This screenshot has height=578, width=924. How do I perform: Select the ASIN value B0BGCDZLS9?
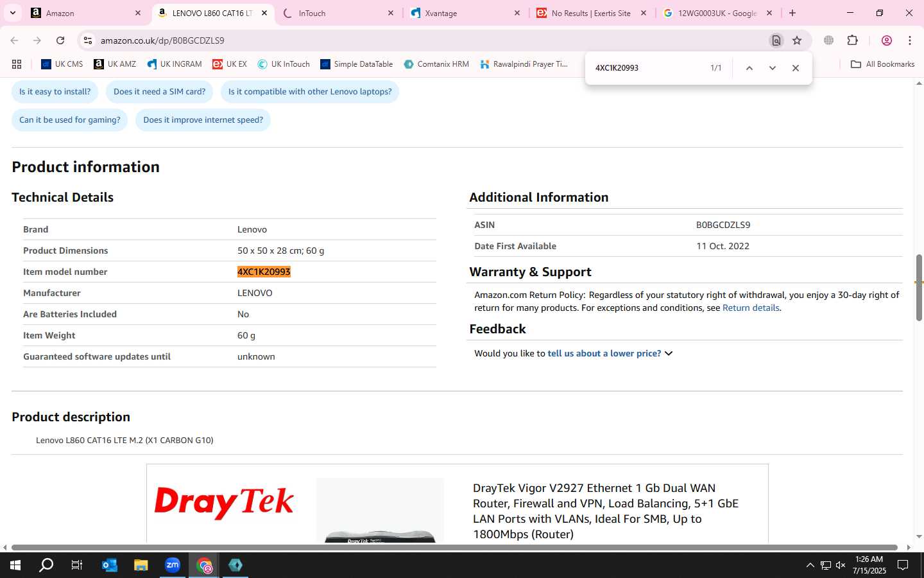(x=723, y=225)
